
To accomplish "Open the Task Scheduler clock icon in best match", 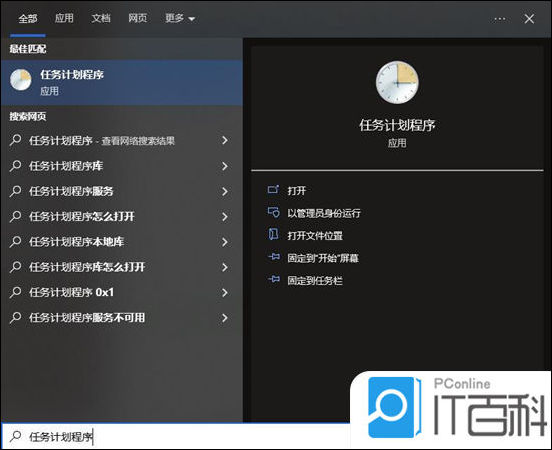I will point(21,80).
